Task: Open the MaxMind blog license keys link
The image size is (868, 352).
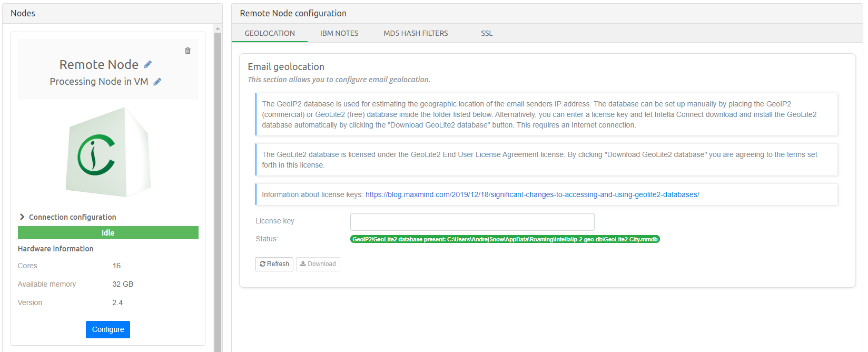Action: pyautogui.click(x=532, y=194)
